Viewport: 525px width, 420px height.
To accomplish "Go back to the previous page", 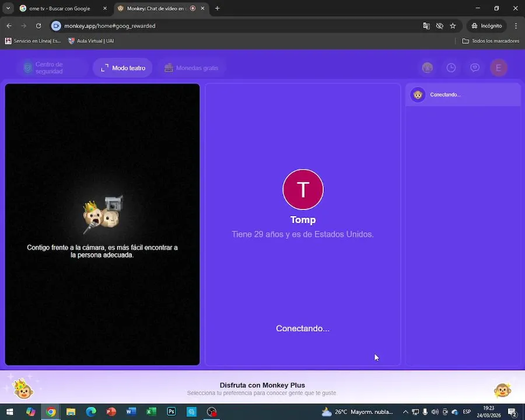I will pos(9,26).
